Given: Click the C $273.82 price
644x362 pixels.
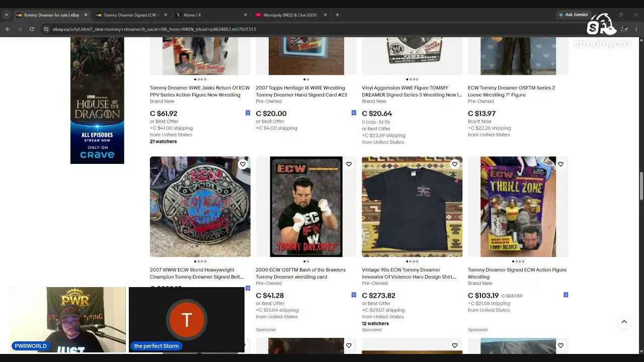Looking at the screenshot, I should pyautogui.click(x=378, y=296).
